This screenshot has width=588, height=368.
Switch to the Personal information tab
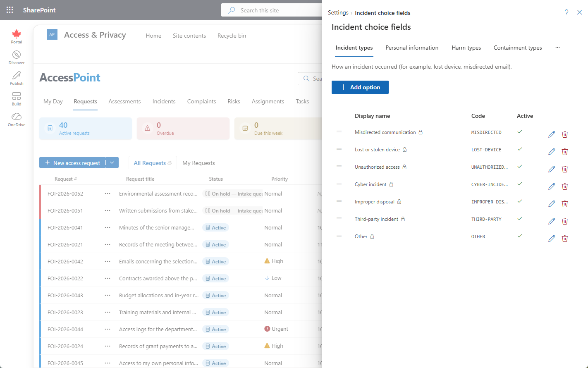coord(412,48)
